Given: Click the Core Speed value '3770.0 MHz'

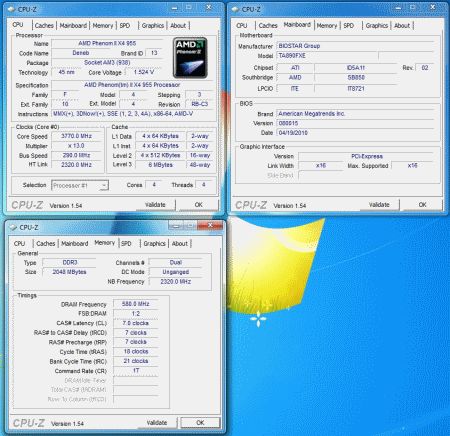Looking at the screenshot, I should pos(76,136).
